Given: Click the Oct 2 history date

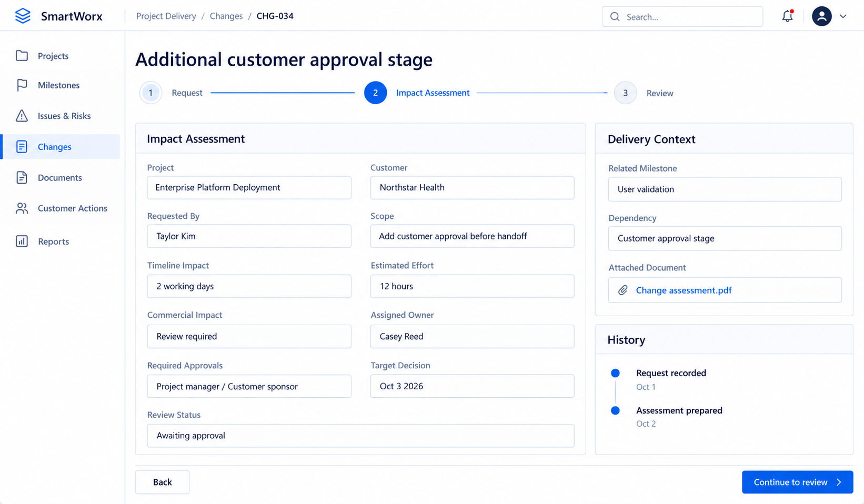Looking at the screenshot, I should click(x=646, y=424).
